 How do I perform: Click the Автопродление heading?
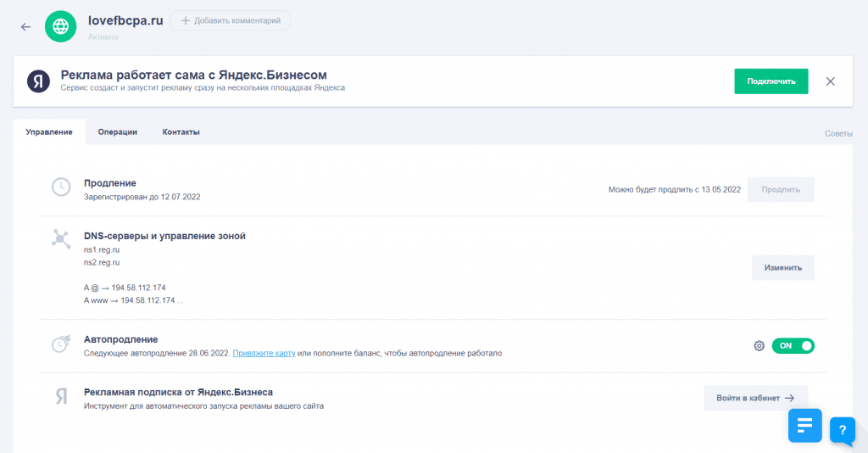tap(120, 339)
